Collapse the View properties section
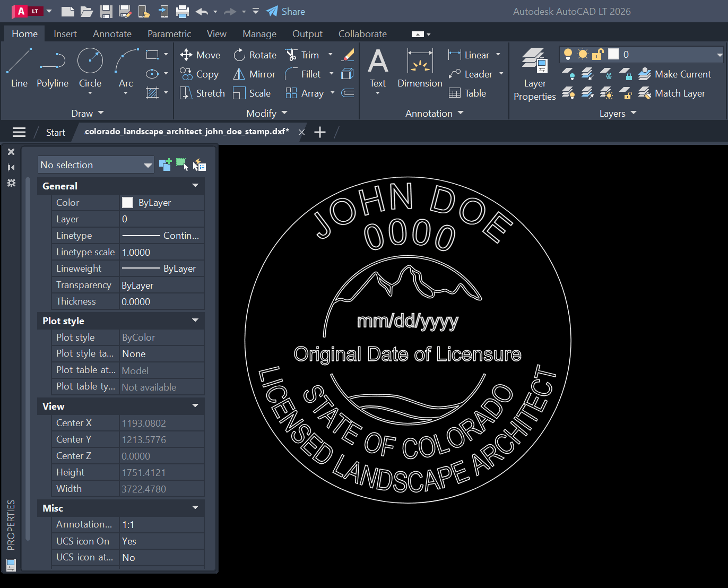 tap(195, 406)
